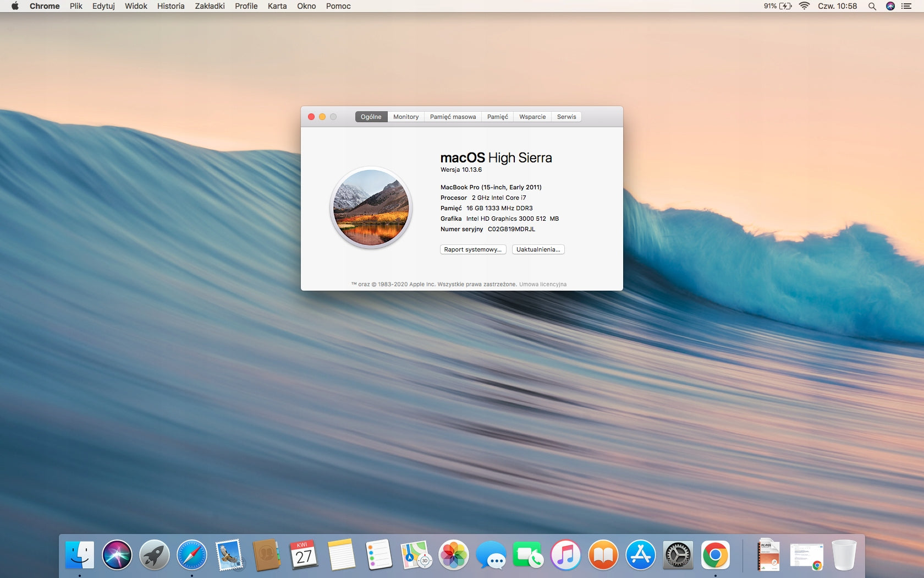Open Safari browser in Dock
This screenshot has height=578, width=924.
coord(192,555)
